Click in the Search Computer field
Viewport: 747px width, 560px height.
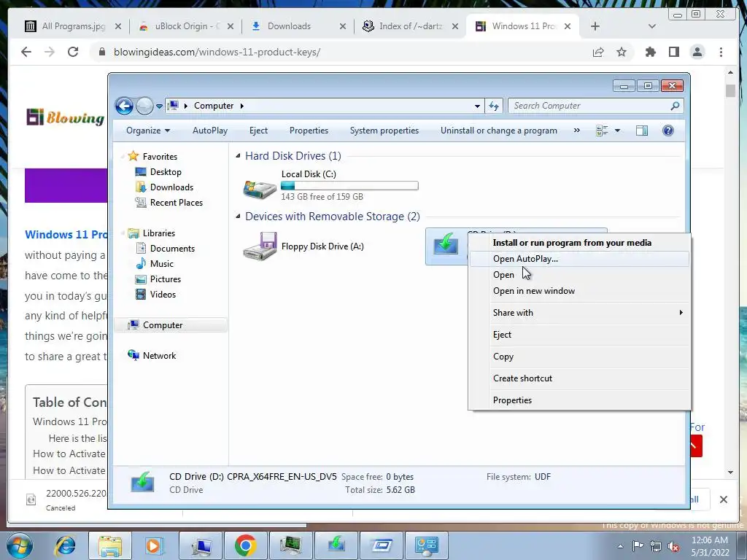(595, 106)
